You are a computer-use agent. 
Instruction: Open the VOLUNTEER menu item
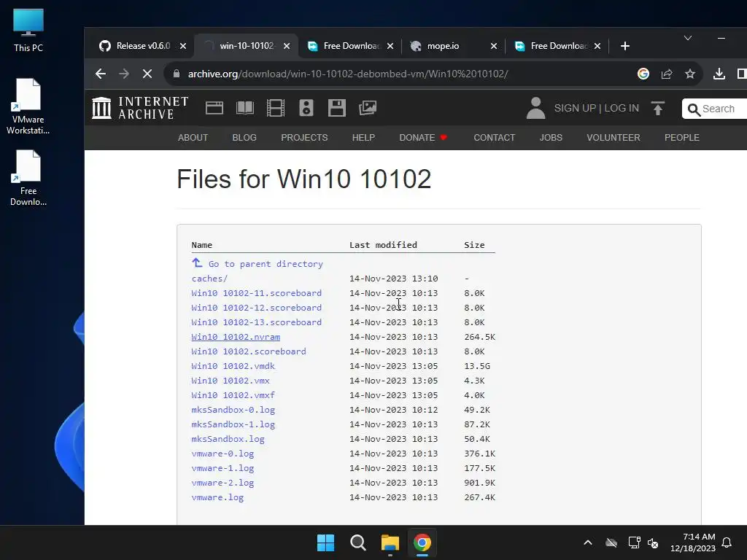pos(614,138)
